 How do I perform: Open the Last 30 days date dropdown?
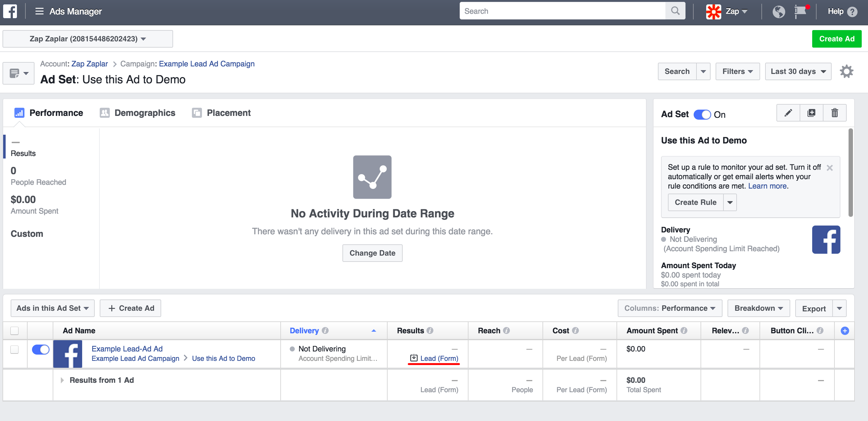pyautogui.click(x=798, y=71)
